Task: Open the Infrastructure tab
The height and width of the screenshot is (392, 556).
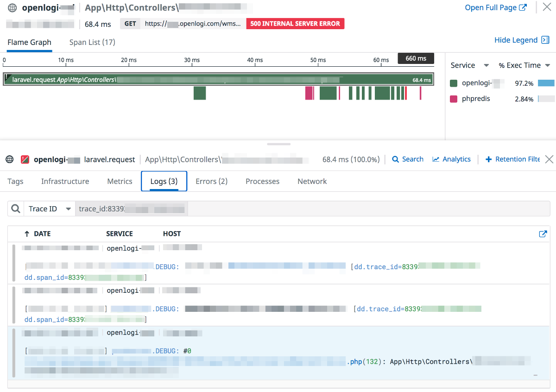Action: (65, 181)
